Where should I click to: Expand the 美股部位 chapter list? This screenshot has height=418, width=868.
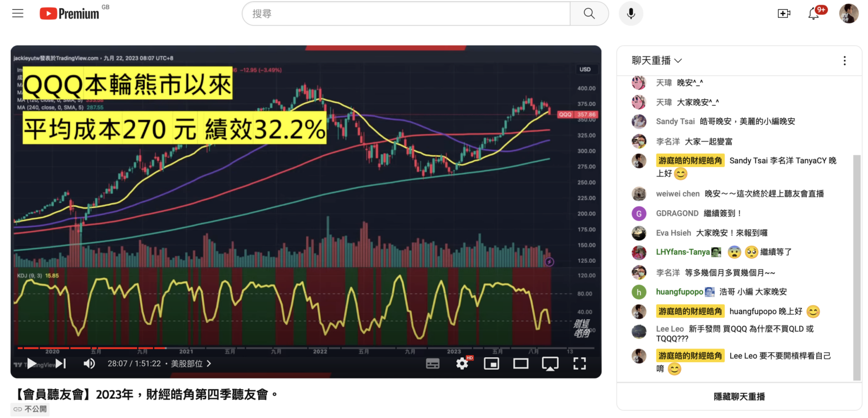click(191, 364)
